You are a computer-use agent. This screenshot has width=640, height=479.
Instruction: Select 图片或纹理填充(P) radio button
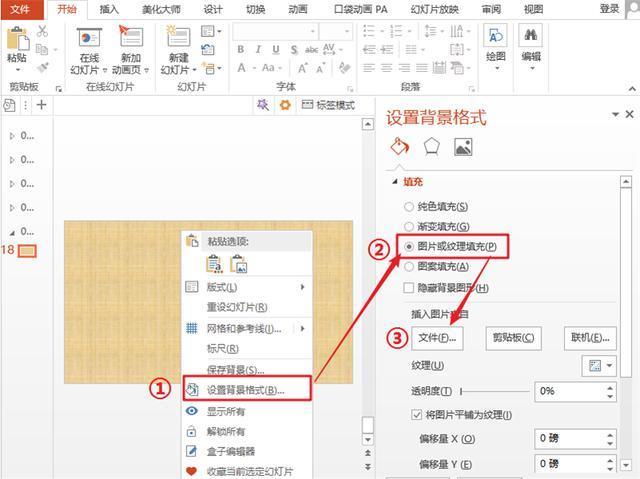point(409,246)
